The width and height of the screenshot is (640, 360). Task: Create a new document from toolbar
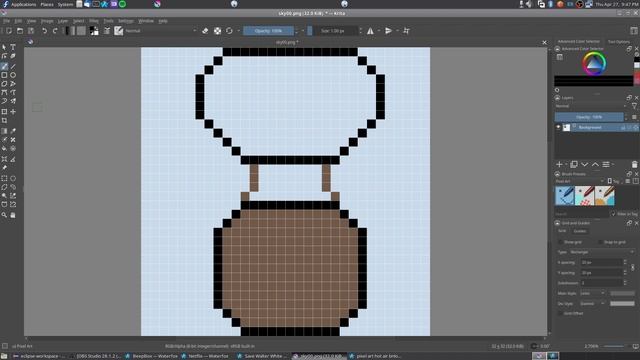9,31
